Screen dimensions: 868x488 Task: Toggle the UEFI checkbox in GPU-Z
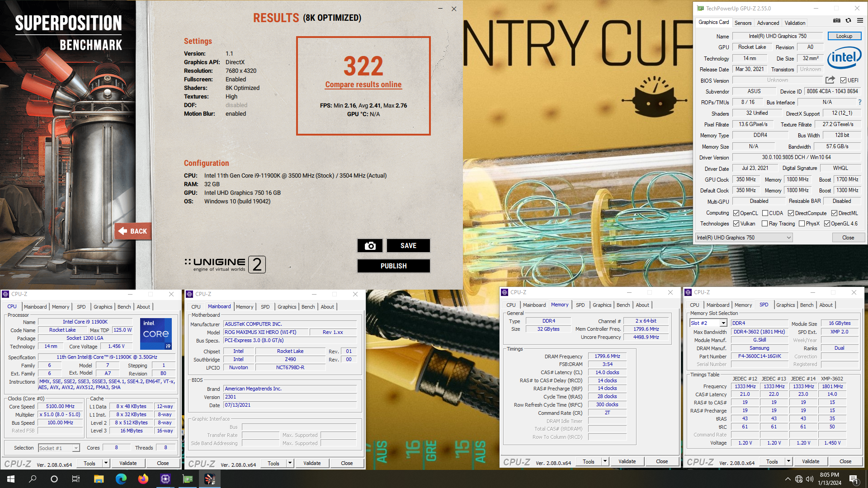(x=843, y=80)
